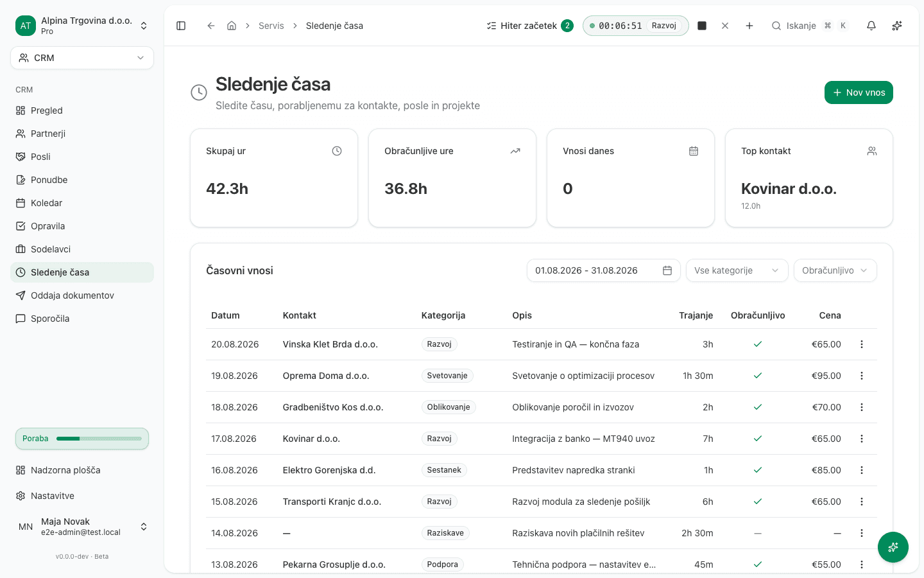Open the date range picker
The image size is (924, 578).
tap(603, 270)
